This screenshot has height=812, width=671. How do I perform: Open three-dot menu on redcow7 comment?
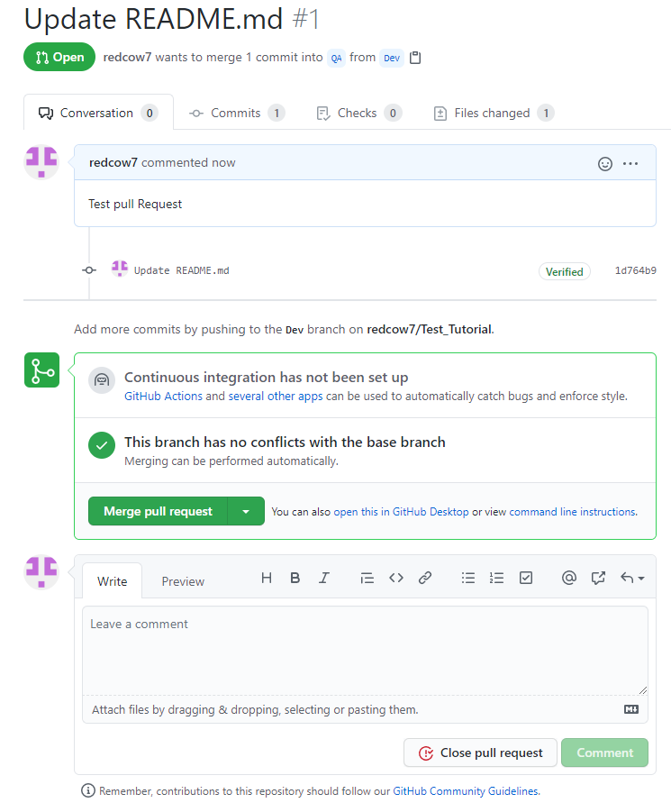pyautogui.click(x=630, y=164)
